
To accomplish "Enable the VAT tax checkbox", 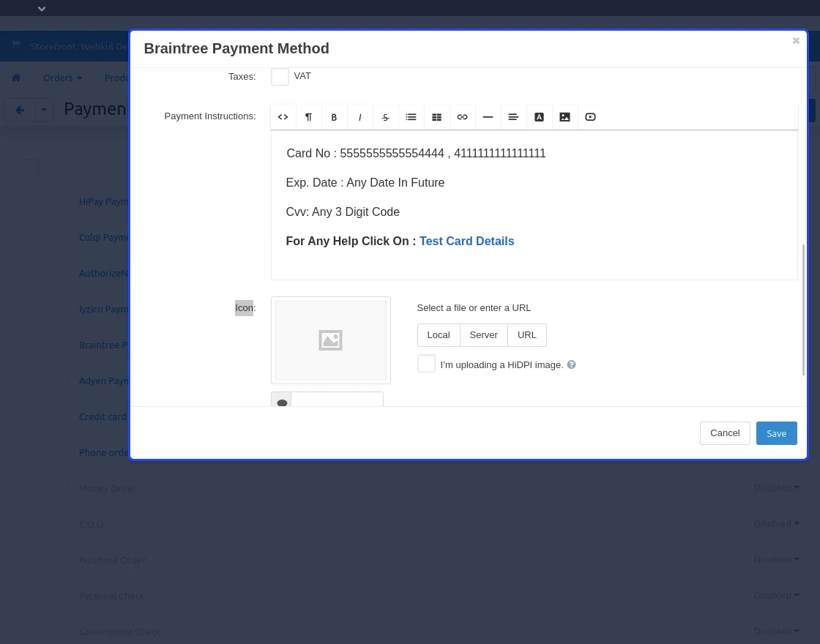I will [x=280, y=76].
